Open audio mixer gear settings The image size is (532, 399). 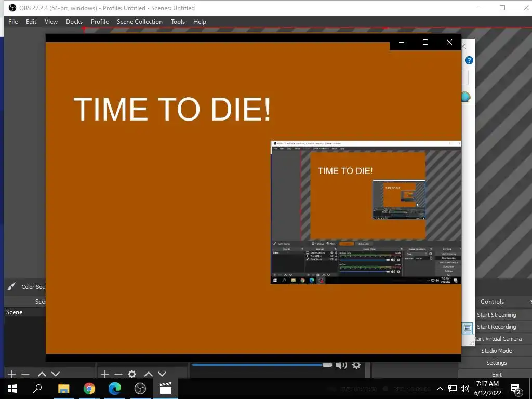coord(356,365)
